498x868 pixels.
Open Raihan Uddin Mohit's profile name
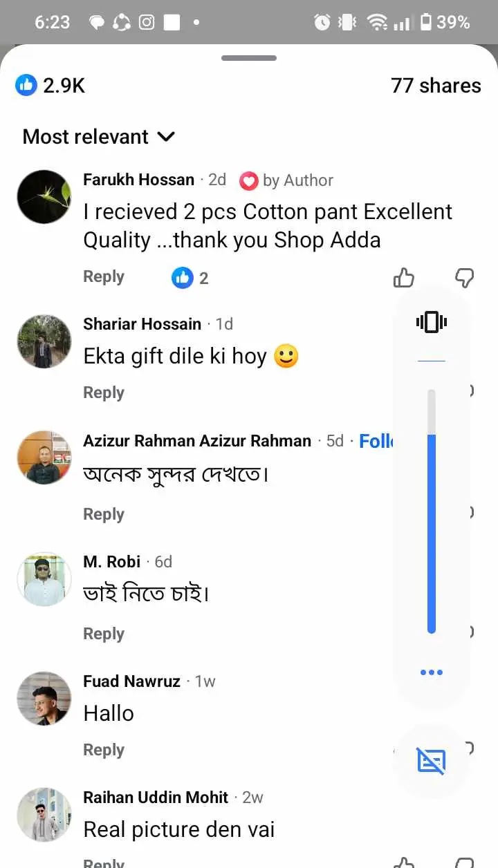[156, 798]
